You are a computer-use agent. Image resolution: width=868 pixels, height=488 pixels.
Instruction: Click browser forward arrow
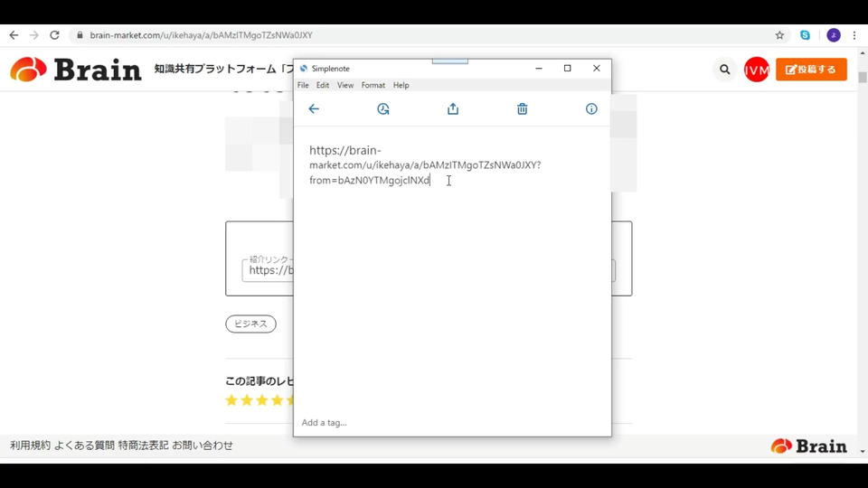point(34,35)
